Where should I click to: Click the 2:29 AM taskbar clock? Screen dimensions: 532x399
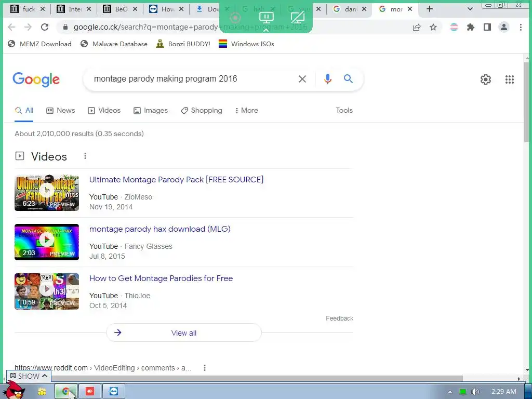(x=503, y=392)
